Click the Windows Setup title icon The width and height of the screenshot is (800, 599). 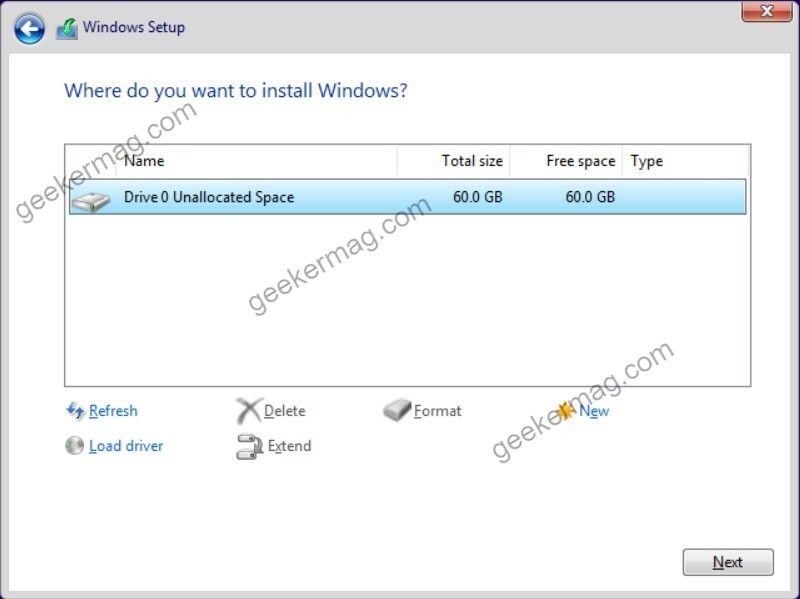pyautogui.click(x=67, y=29)
